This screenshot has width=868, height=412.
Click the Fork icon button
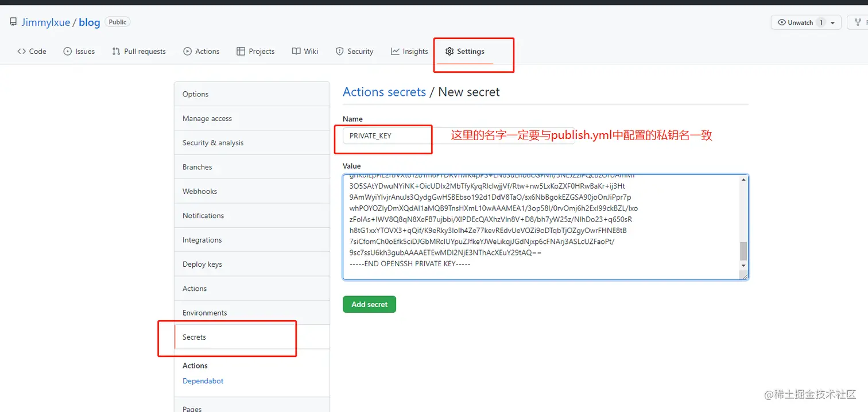point(858,22)
